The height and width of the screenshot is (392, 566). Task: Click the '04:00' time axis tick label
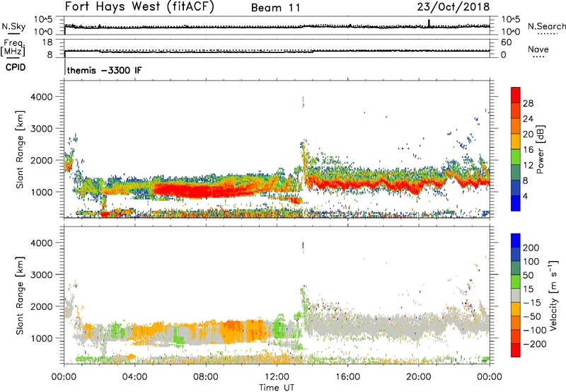[135, 377]
